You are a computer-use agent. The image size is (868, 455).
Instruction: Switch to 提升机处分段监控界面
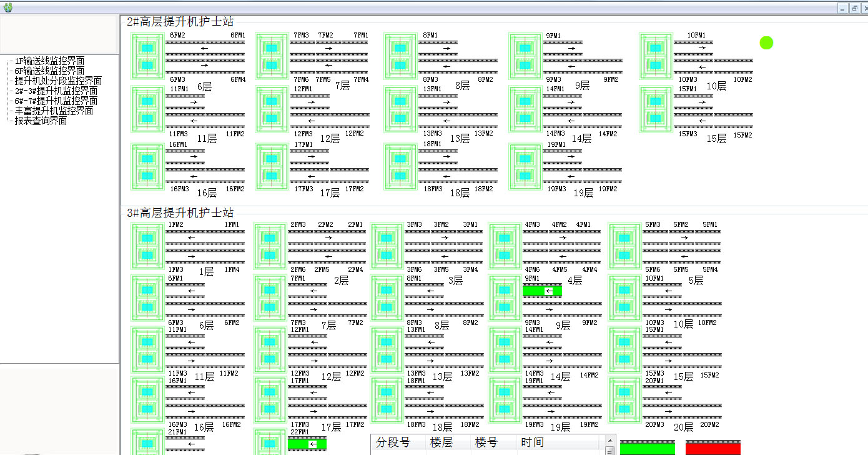coord(58,81)
